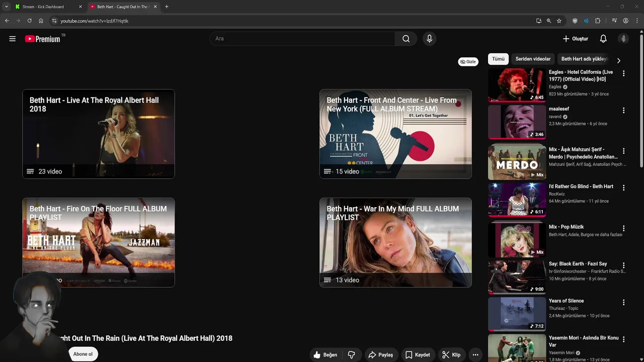Open options for I'd Rather Go Blind
Screen dimensions: 644x362
624,188
